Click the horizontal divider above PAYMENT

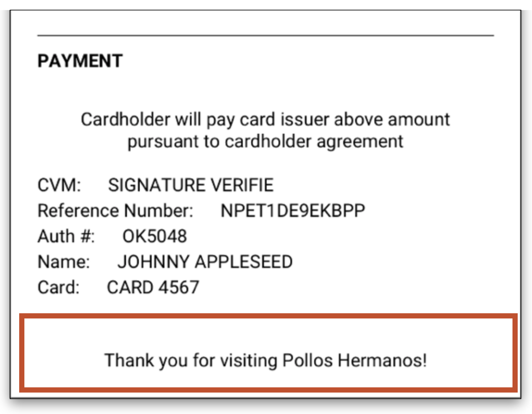(266, 35)
